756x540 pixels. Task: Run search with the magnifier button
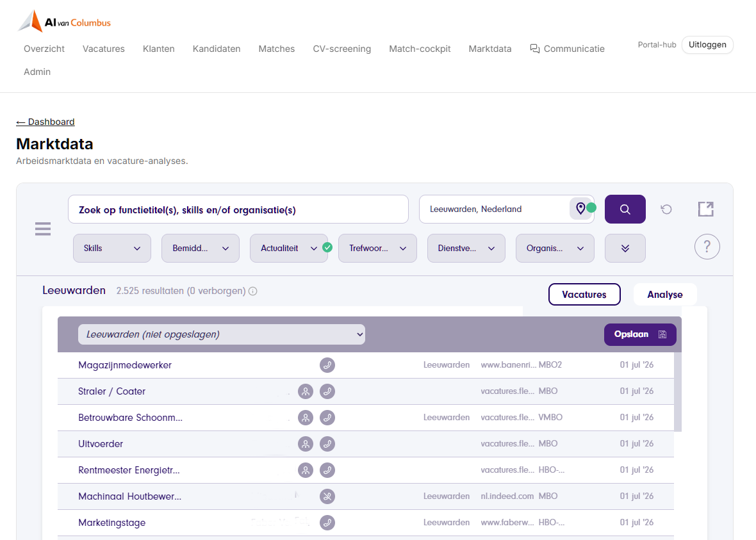coord(625,209)
